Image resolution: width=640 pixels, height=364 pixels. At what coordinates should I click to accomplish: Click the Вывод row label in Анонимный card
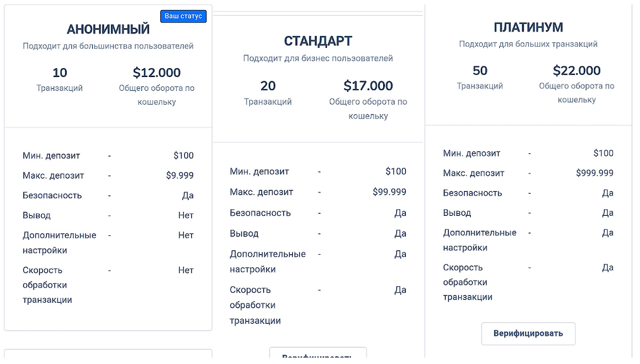pos(37,215)
